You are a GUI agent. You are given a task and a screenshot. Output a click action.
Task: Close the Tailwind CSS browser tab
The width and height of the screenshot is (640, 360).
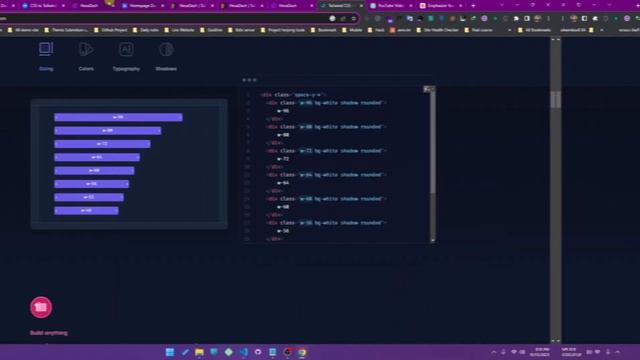[361, 6]
